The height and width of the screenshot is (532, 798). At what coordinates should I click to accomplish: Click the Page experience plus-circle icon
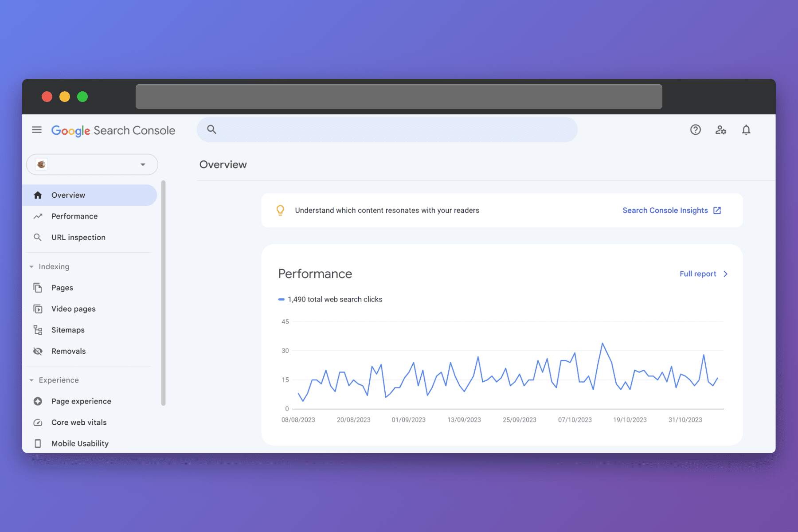[x=38, y=401]
